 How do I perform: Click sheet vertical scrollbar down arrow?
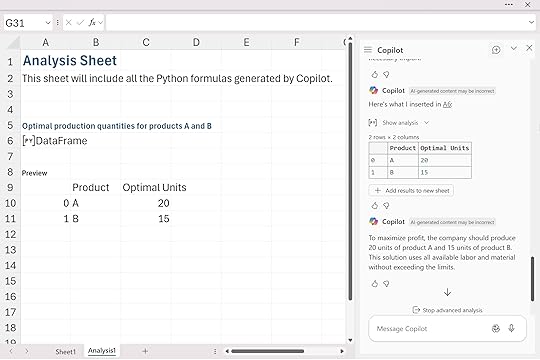tap(350, 340)
